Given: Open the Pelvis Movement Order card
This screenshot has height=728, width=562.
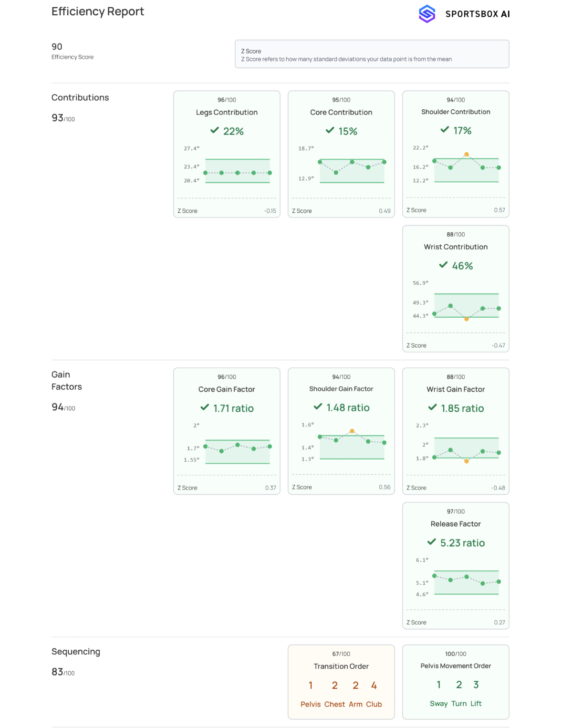Looking at the screenshot, I should [456, 681].
